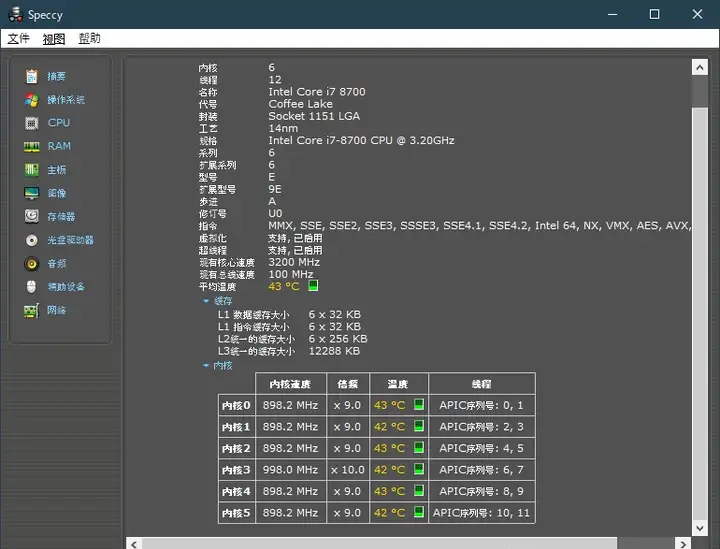Click the Speccy app icon in title bar
This screenshot has height=549, width=720.
(15, 14)
